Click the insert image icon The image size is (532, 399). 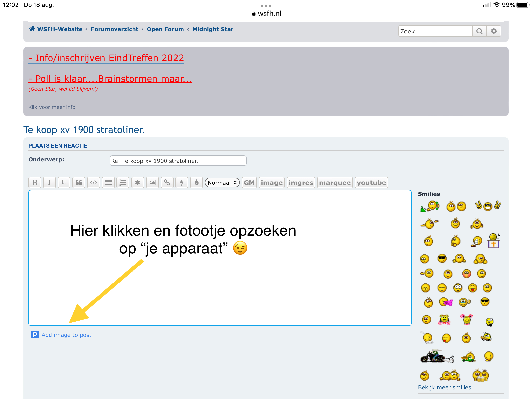pyautogui.click(x=152, y=183)
